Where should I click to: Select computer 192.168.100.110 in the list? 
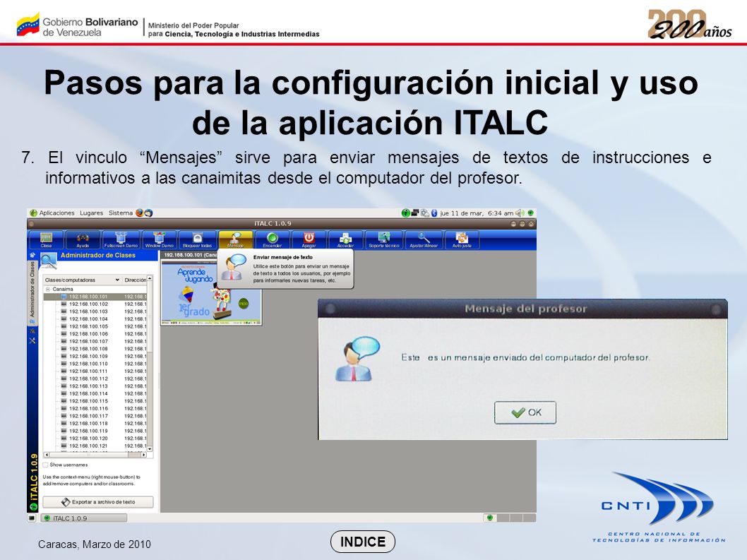pos(95,364)
